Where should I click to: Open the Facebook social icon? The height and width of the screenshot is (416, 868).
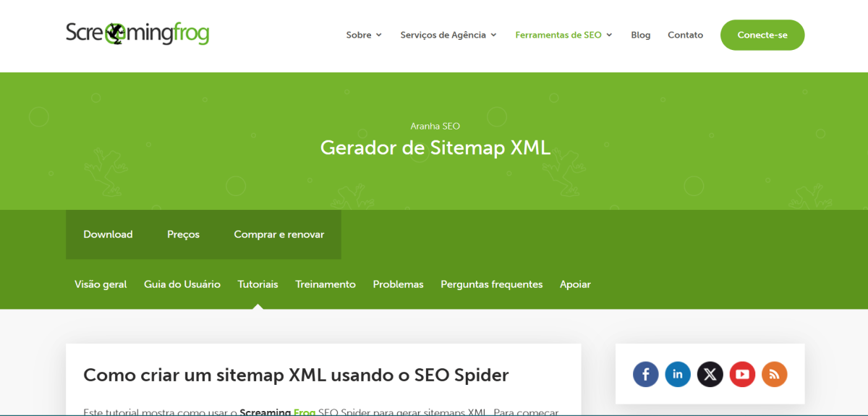click(x=646, y=374)
